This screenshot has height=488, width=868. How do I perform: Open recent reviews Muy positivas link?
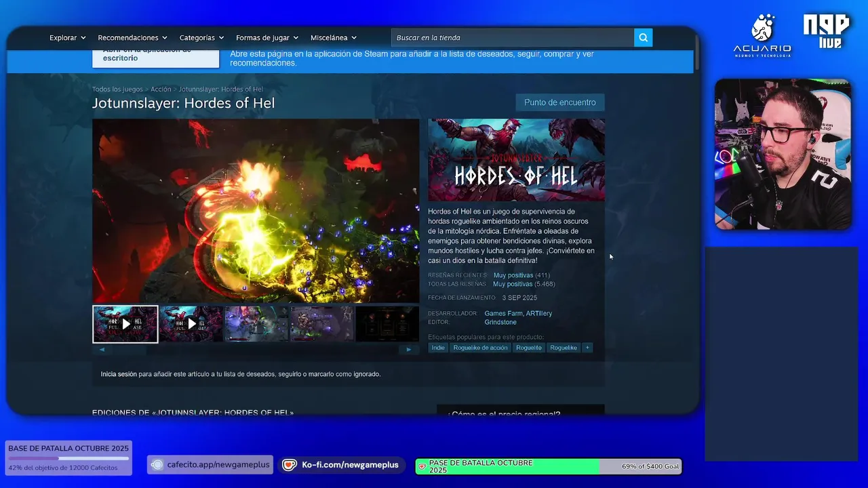click(x=513, y=275)
